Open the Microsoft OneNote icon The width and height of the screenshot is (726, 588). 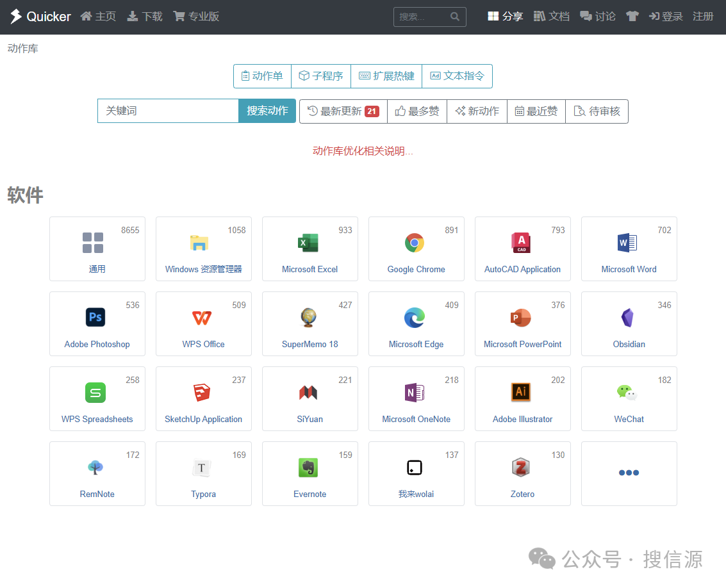tap(415, 393)
